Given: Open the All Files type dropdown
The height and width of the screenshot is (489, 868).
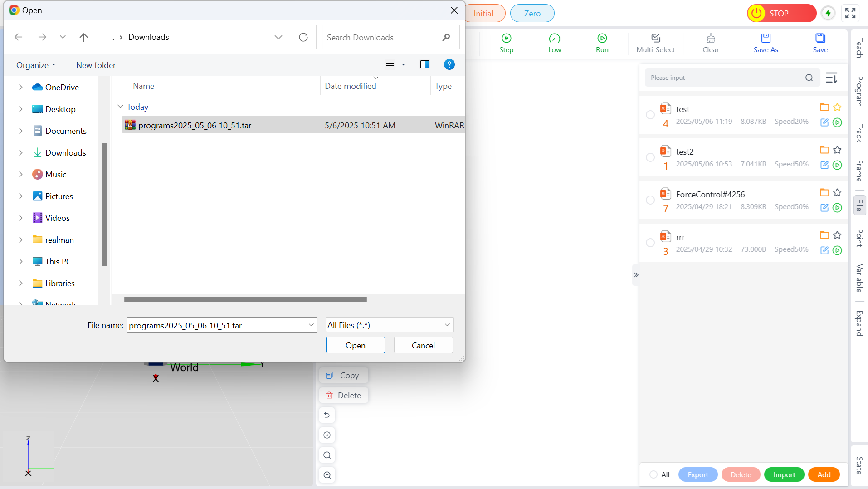Looking at the screenshot, I should (x=389, y=325).
